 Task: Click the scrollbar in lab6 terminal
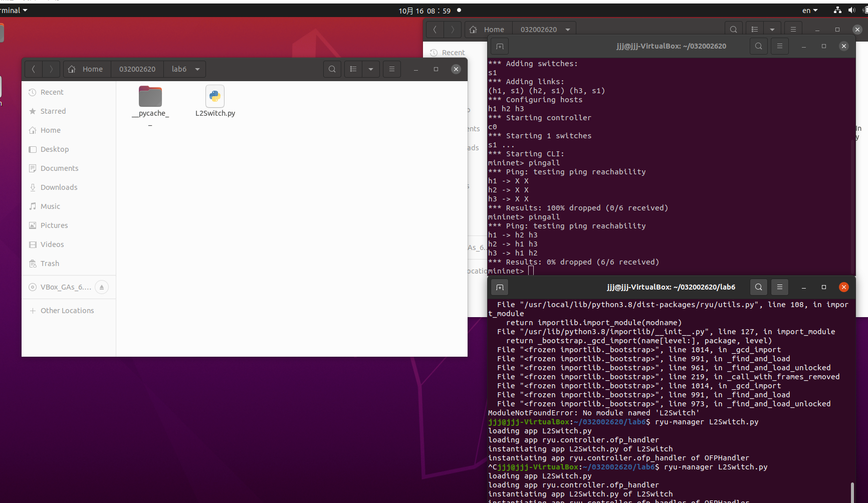pyautogui.click(x=852, y=492)
